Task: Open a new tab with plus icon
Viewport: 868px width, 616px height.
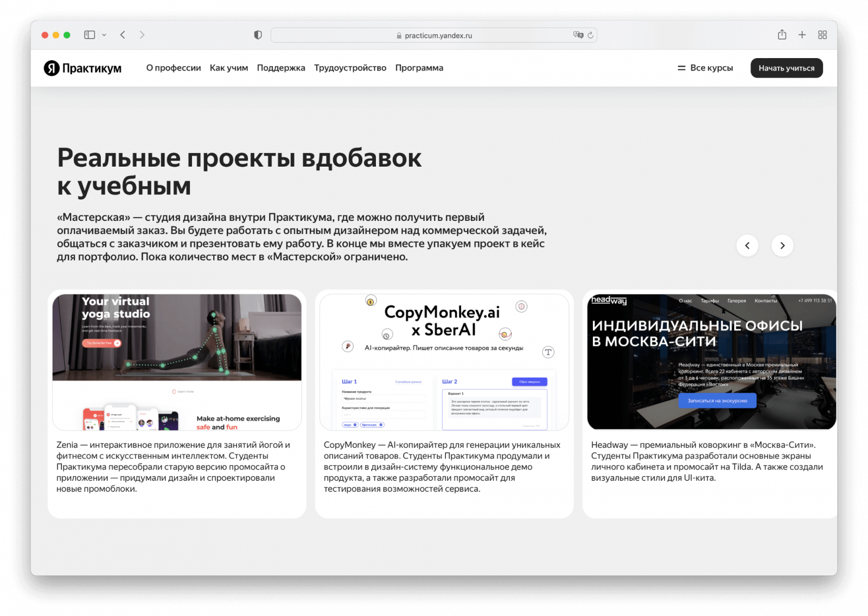Action: (802, 35)
